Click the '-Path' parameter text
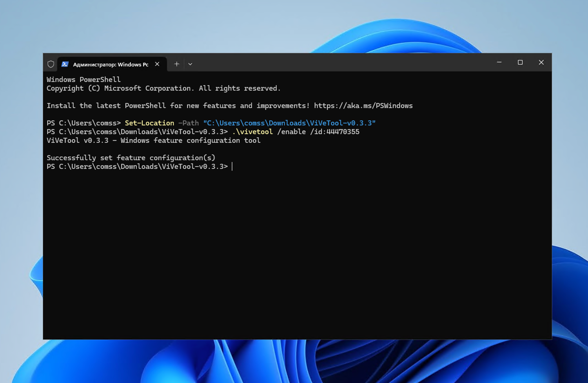588x383 pixels. [x=189, y=123]
